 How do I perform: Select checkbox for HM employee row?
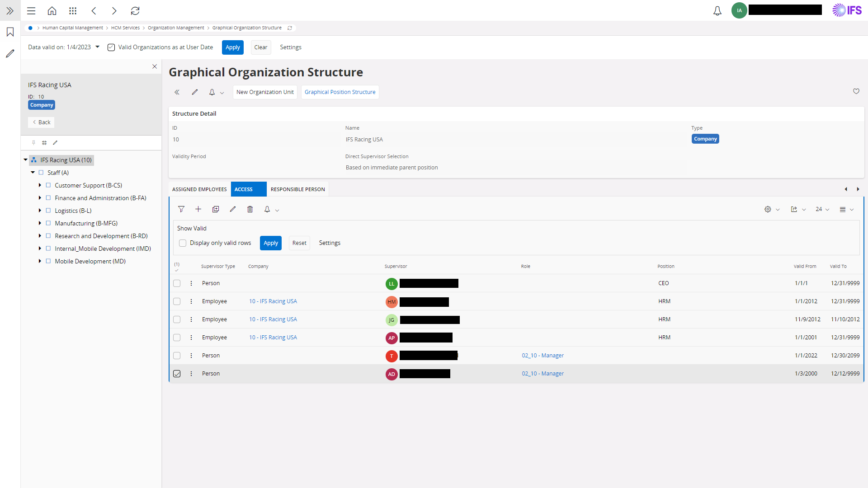(x=177, y=301)
